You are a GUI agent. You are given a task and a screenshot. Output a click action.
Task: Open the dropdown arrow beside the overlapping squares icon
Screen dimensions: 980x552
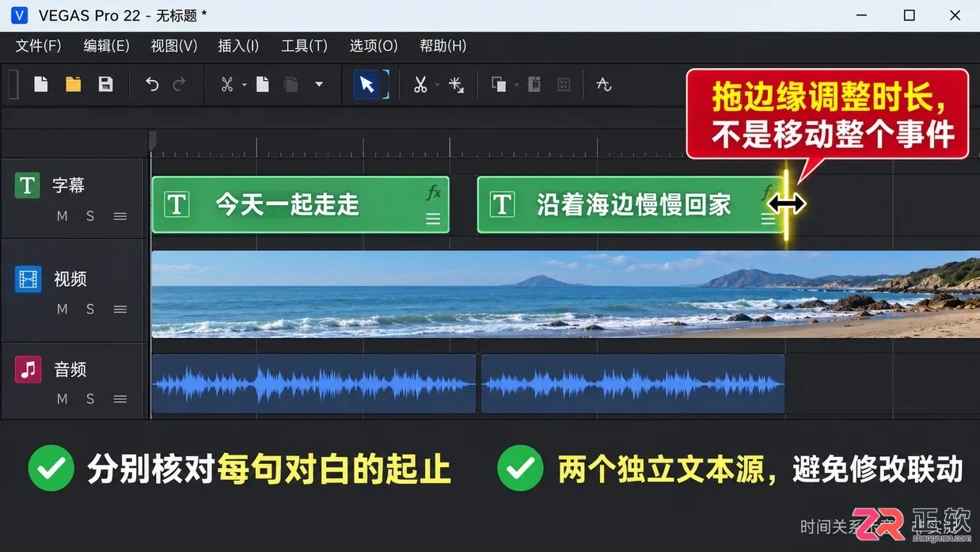coord(516,85)
